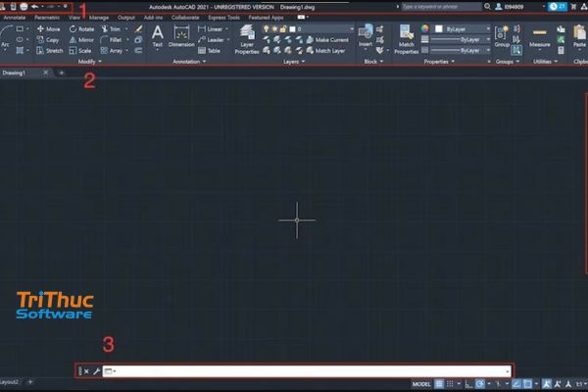588x392 pixels.
Task: Toggle polar tracking in status bar
Action: point(479,384)
